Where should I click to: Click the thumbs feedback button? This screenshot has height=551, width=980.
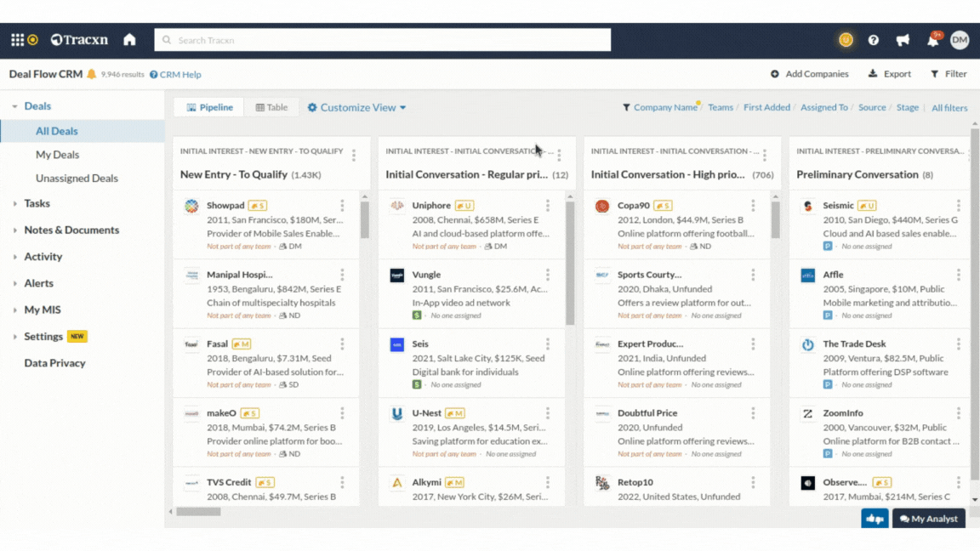tap(875, 519)
